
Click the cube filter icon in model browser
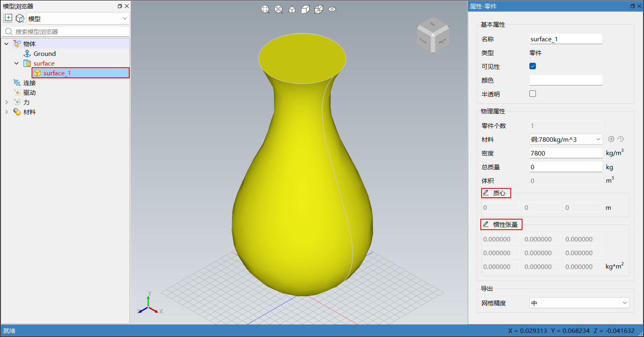tap(20, 18)
